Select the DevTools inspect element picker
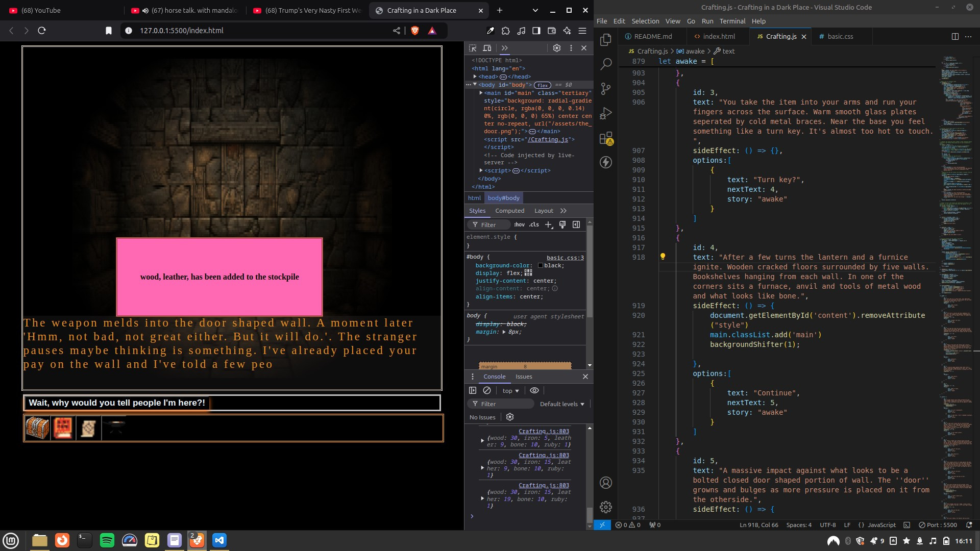The height and width of the screenshot is (551, 980). coord(473,48)
